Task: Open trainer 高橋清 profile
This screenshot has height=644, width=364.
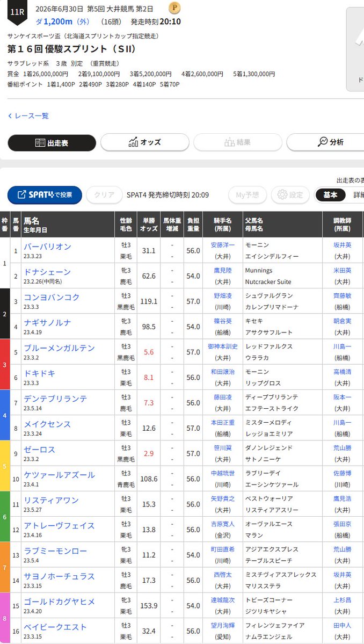Action: click(342, 372)
